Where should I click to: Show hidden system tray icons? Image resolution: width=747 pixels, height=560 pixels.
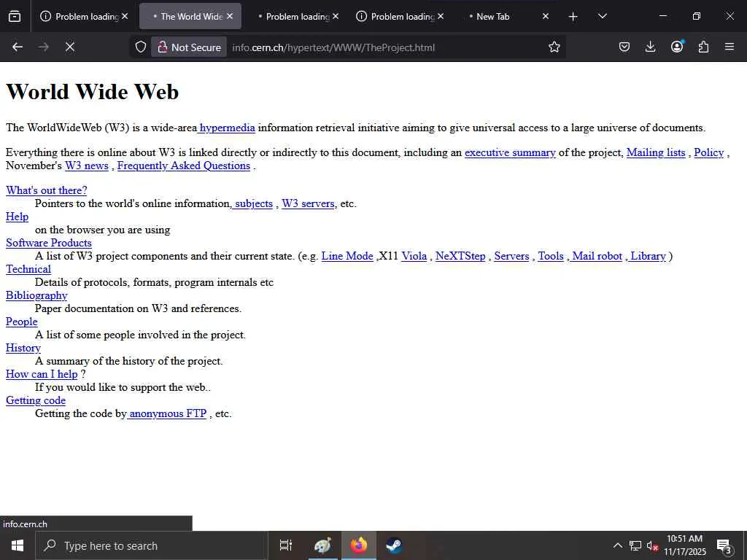tap(617, 545)
